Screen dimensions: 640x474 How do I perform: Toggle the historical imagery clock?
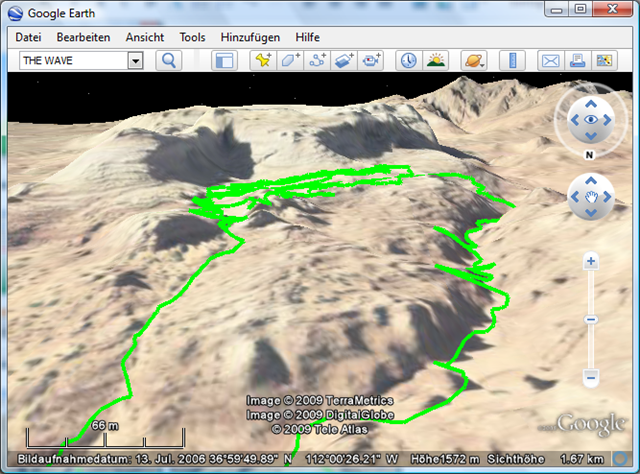click(x=409, y=60)
